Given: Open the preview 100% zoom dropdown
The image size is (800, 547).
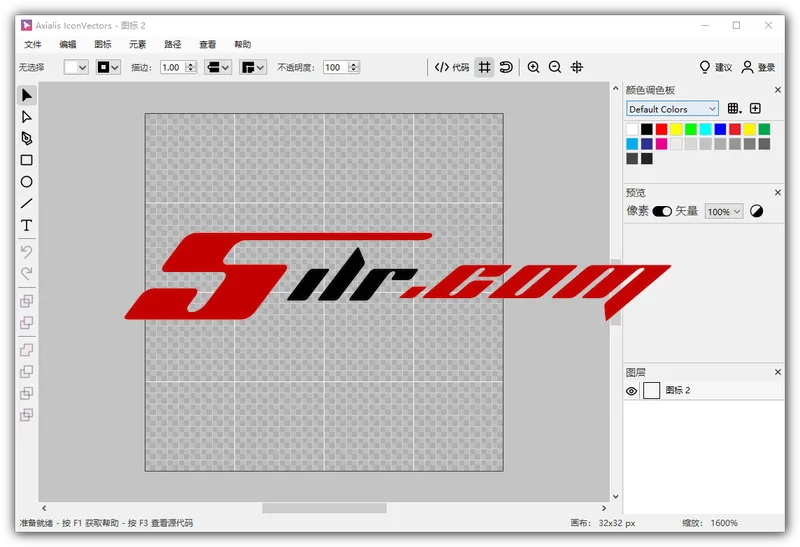Looking at the screenshot, I should point(724,212).
